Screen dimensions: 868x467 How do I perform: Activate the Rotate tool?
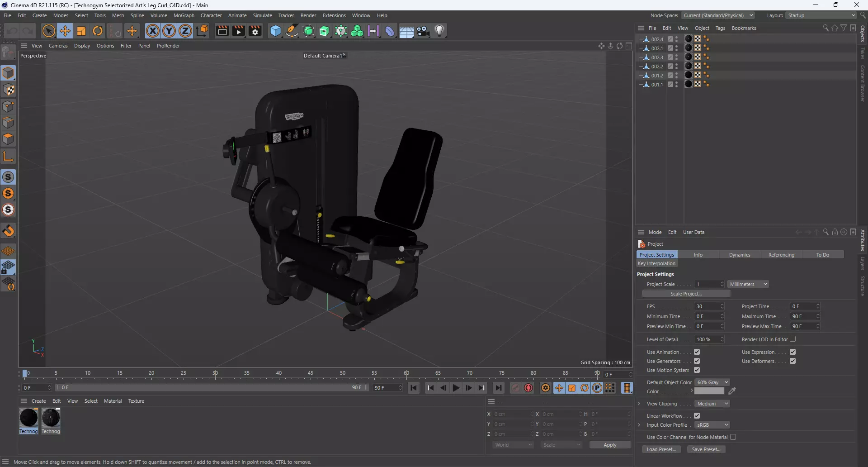(98, 31)
